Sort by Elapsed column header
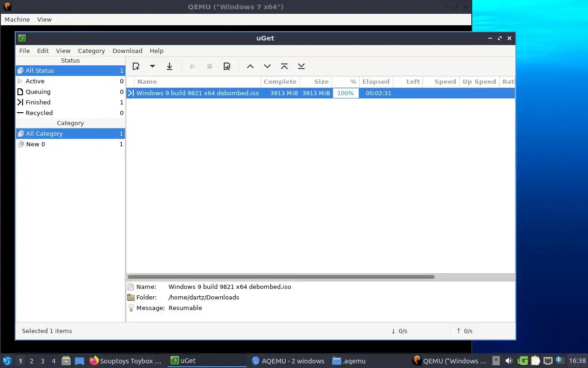 376,81
